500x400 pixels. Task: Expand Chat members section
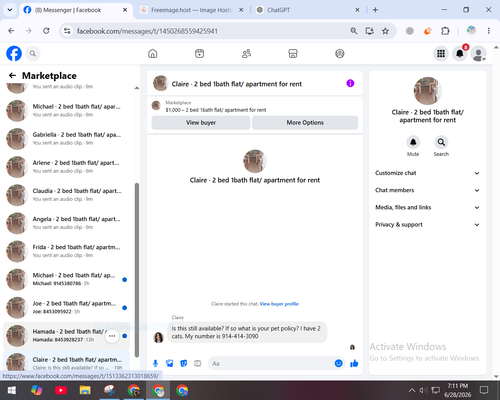click(427, 190)
